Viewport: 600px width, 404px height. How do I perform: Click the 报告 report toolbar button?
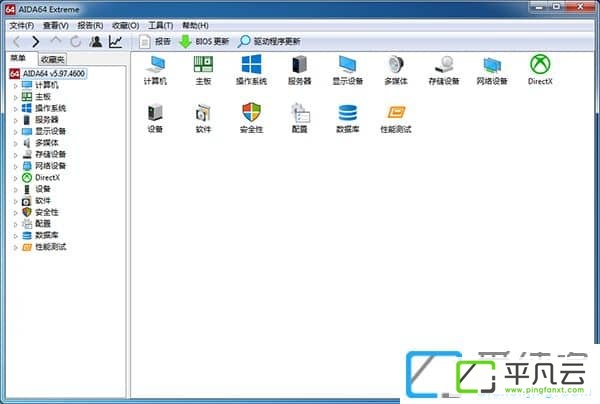(x=155, y=41)
